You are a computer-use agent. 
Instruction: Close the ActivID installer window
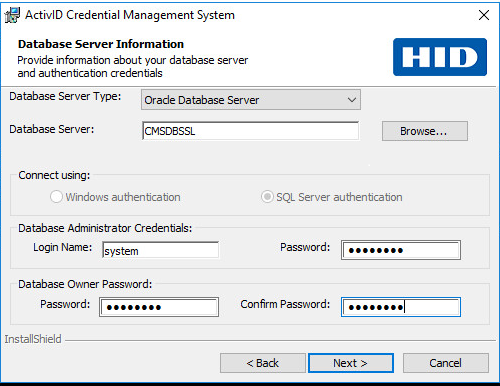click(x=484, y=15)
